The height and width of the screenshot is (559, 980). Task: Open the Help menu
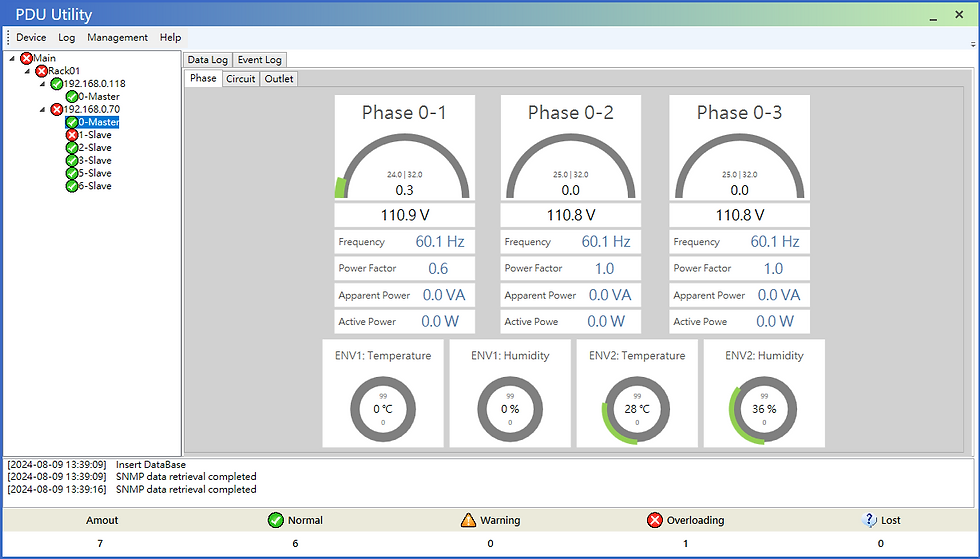click(x=170, y=38)
